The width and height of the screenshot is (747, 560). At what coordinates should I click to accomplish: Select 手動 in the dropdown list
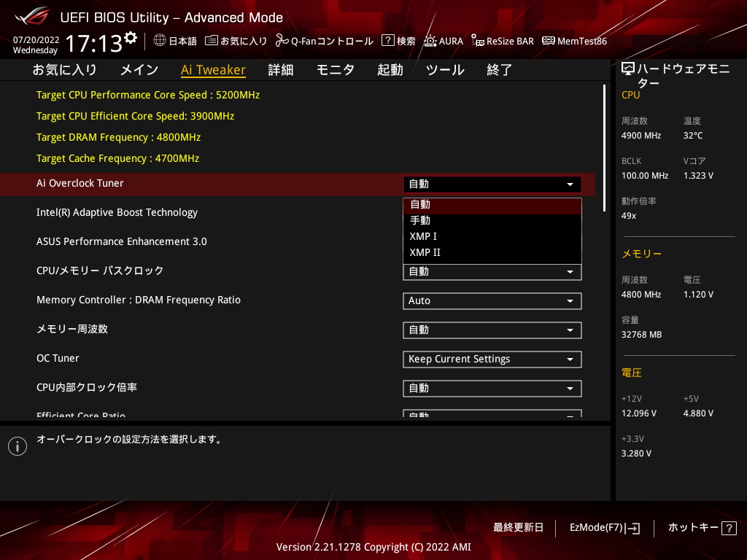coord(492,220)
